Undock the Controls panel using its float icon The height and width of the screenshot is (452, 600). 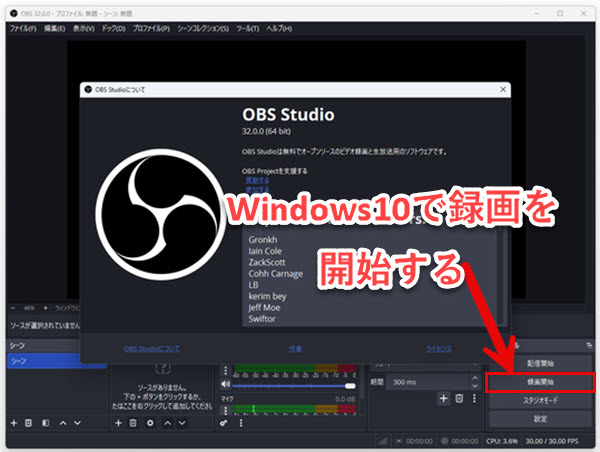[x=589, y=345]
